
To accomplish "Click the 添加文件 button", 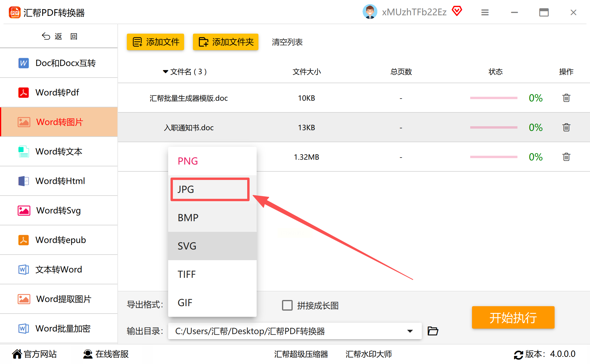I will 155,42.
